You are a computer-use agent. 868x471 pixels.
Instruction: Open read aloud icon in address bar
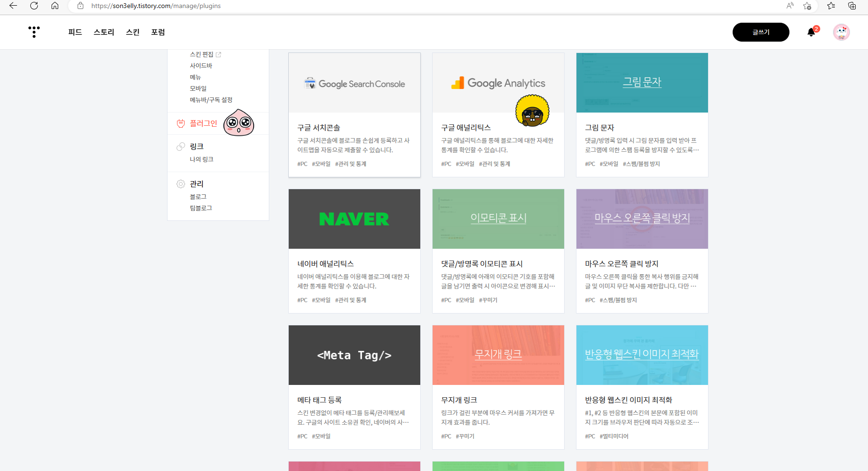click(790, 6)
